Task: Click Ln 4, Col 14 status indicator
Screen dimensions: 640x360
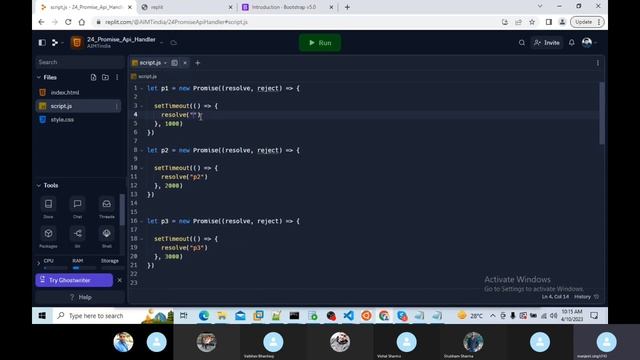Action: click(555, 297)
